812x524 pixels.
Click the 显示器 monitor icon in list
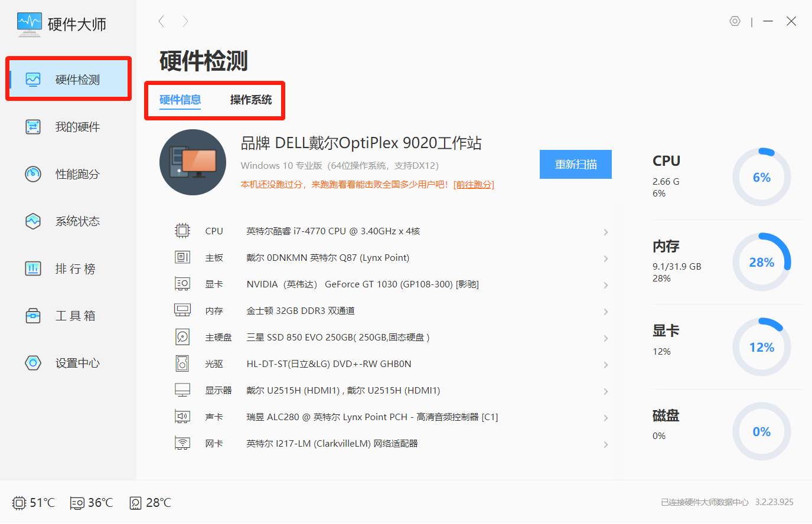[x=182, y=390]
